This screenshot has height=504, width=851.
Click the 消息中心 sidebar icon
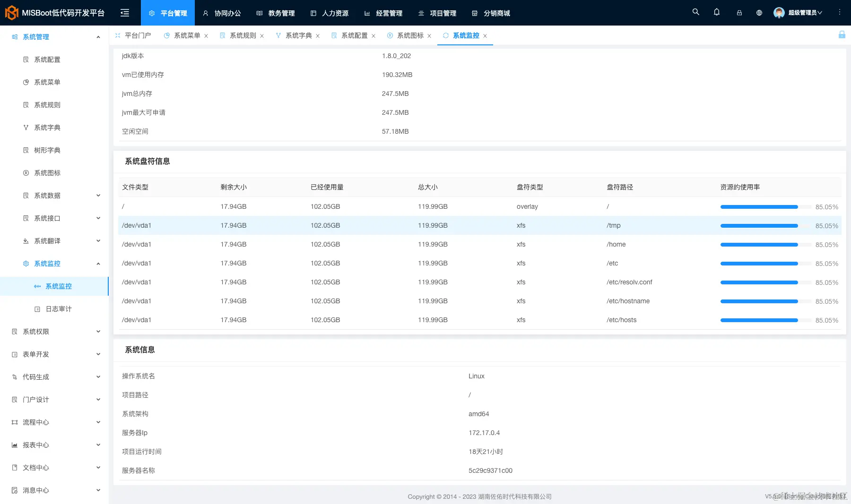coord(15,490)
